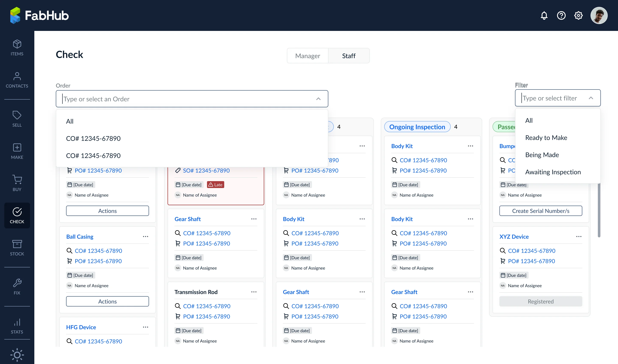Click the Transmission Rod card title
The image size is (618, 364).
click(196, 292)
